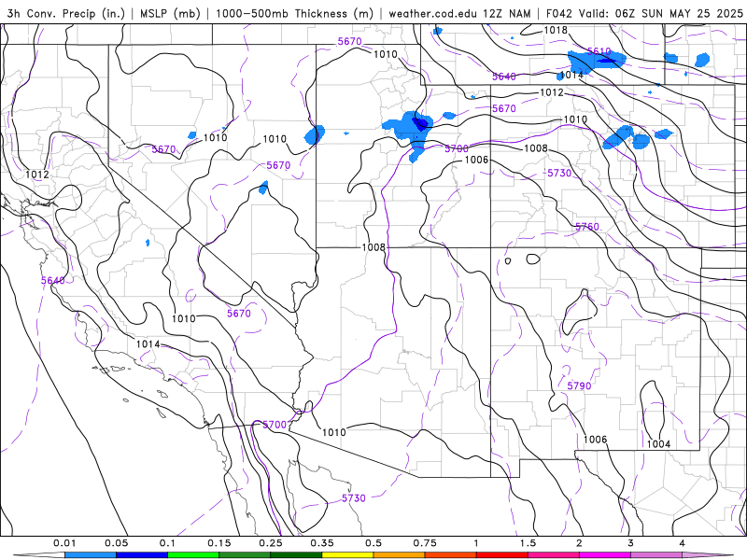Click the 5760 thickness contour label

587,227
